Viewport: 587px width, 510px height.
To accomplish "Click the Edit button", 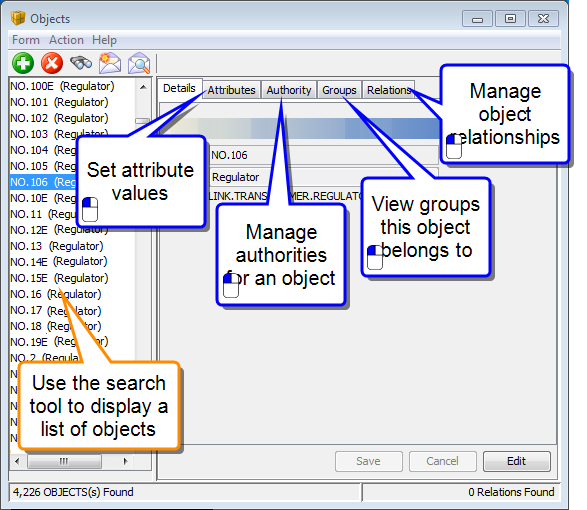I will 517,461.
